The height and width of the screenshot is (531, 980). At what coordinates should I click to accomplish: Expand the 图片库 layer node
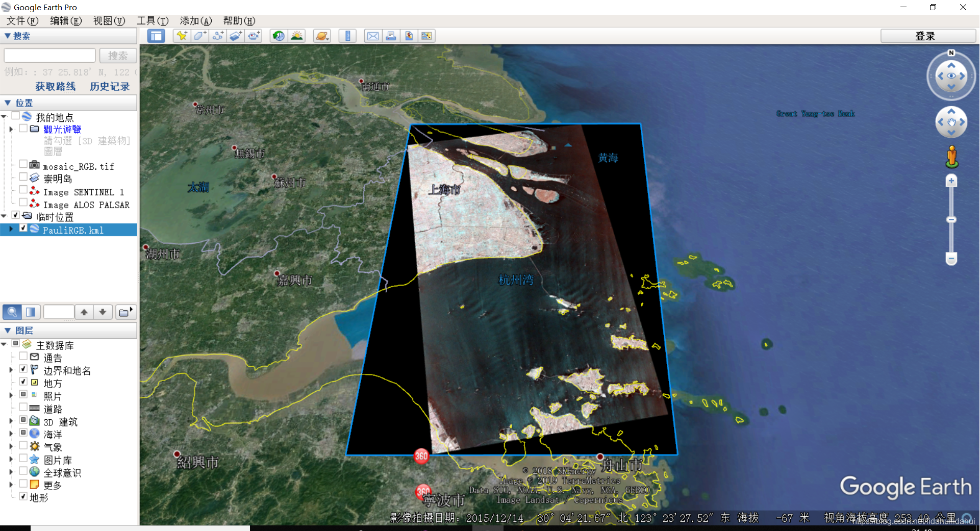(11, 459)
